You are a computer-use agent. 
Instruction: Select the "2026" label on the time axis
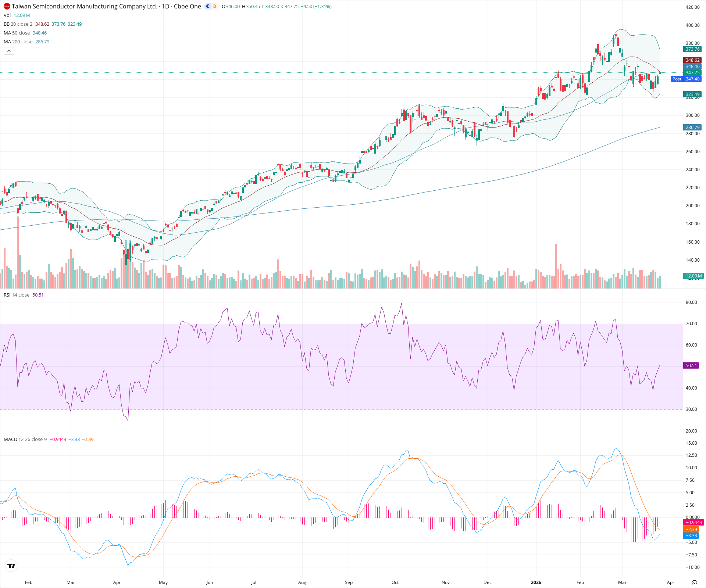[536, 582]
